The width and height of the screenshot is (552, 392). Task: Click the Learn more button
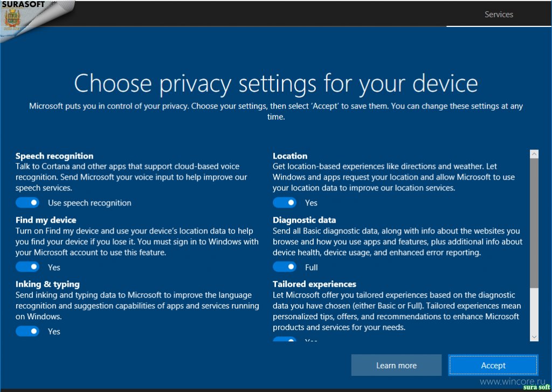pos(396,365)
